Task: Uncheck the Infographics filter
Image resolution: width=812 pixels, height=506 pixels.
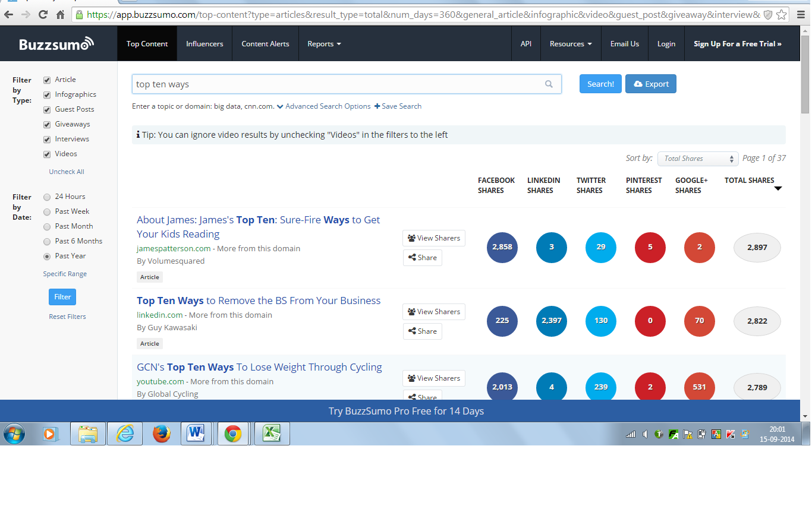Action: click(47, 94)
